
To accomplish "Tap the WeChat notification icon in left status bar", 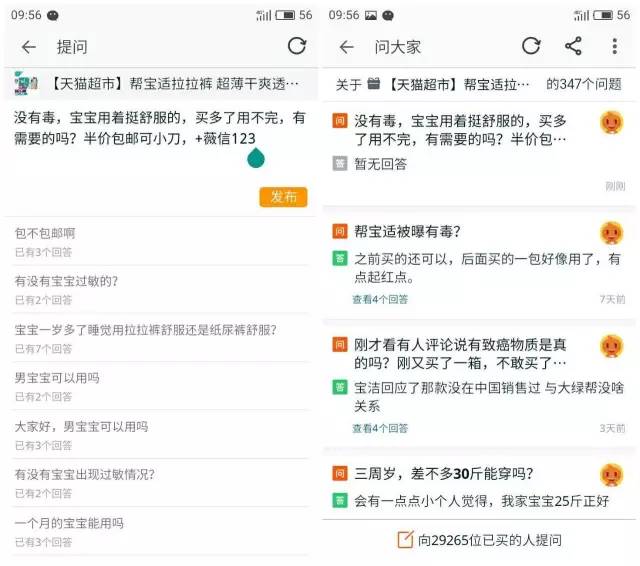I will coord(53,16).
